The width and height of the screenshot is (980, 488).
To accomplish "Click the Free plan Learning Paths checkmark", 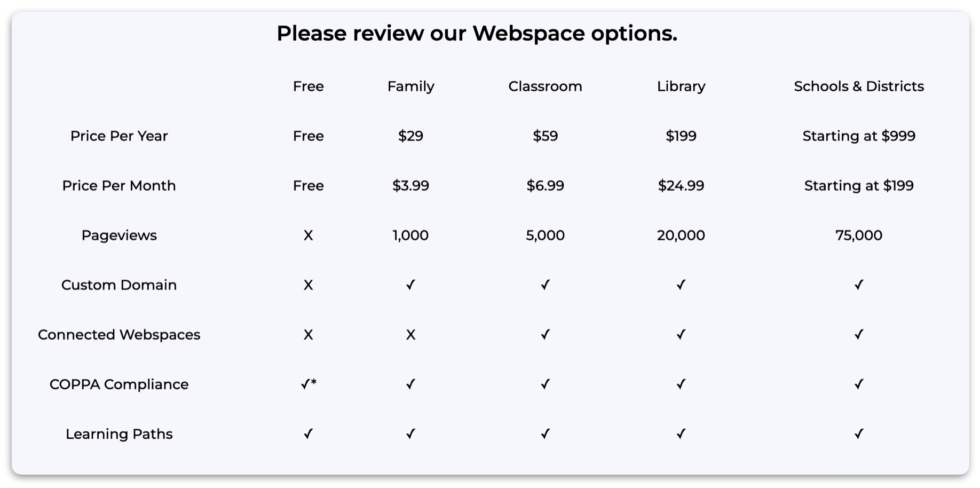I will (308, 434).
